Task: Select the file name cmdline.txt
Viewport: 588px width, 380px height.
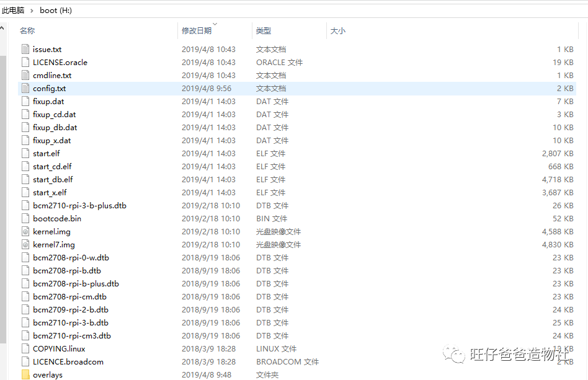Action: coord(52,76)
